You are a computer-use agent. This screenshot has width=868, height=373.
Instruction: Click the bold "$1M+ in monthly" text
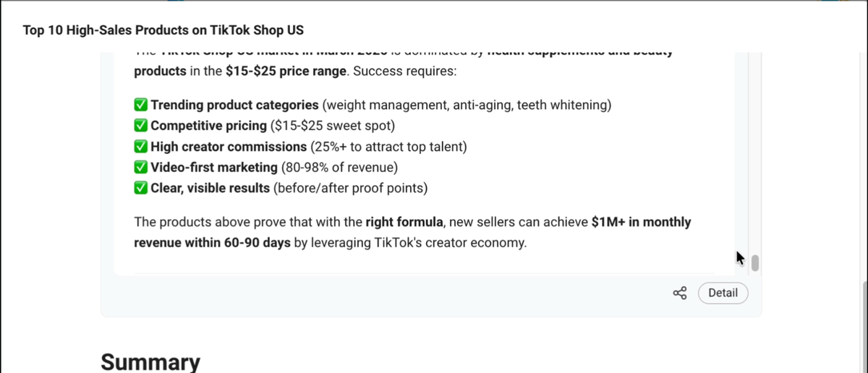click(x=641, y=222)
